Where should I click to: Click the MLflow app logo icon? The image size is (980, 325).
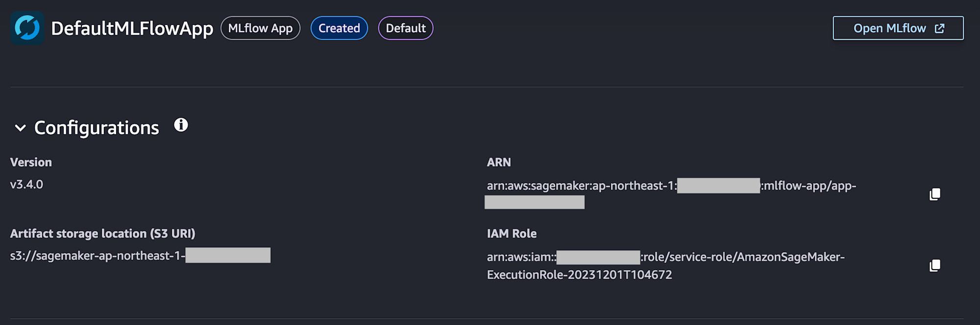tap(27, 28)
